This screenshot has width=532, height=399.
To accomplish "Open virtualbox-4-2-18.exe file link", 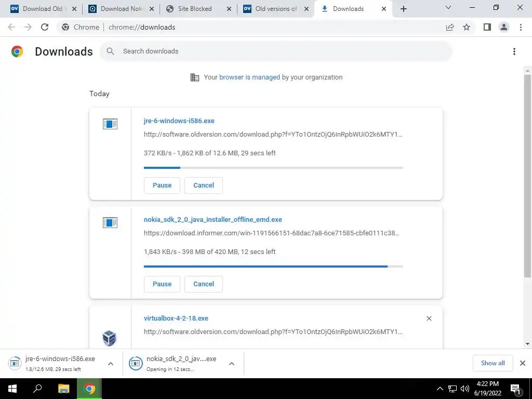I will pos(176,318).
